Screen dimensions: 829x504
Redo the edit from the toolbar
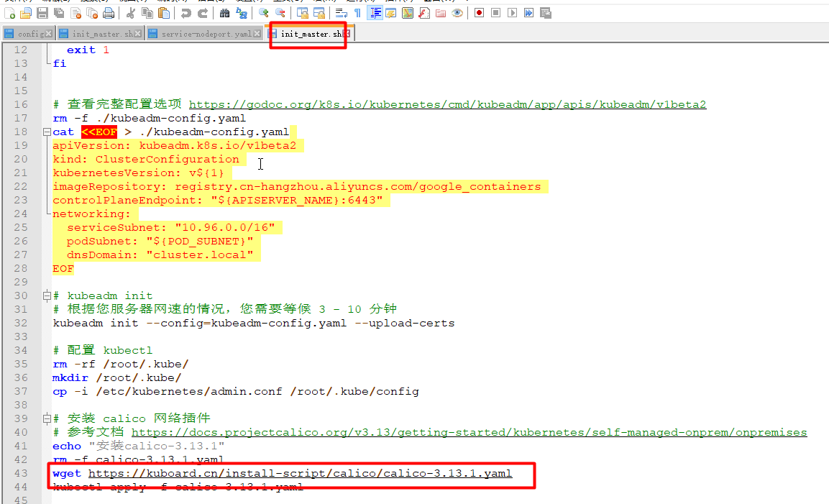point(203,13)
